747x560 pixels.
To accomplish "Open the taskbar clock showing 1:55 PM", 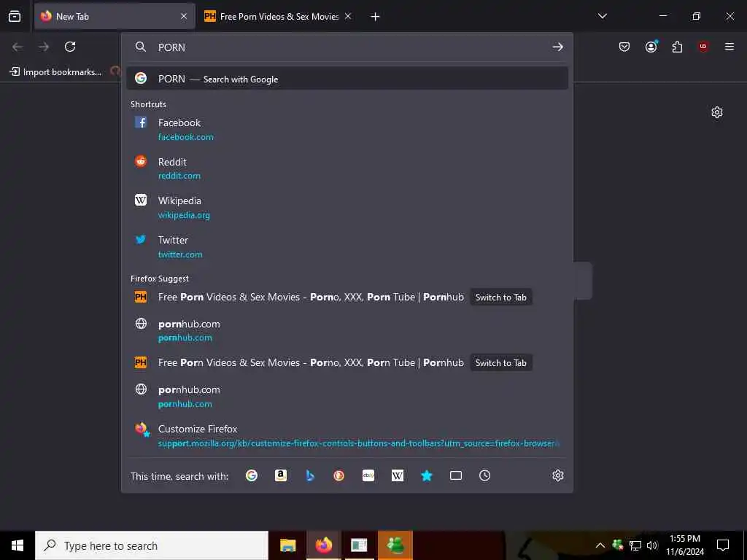I will coord(685,545).
